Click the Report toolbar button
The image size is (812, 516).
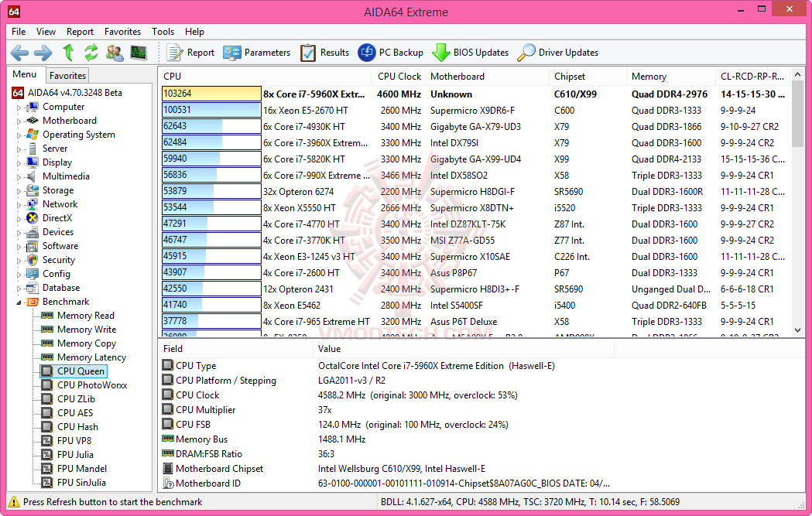point(190,53)
